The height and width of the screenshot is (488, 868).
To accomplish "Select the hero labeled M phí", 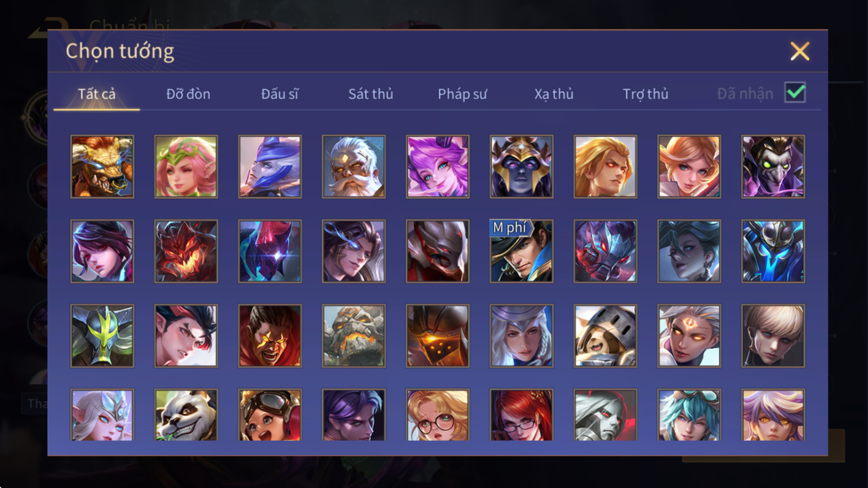I will 522,251.
